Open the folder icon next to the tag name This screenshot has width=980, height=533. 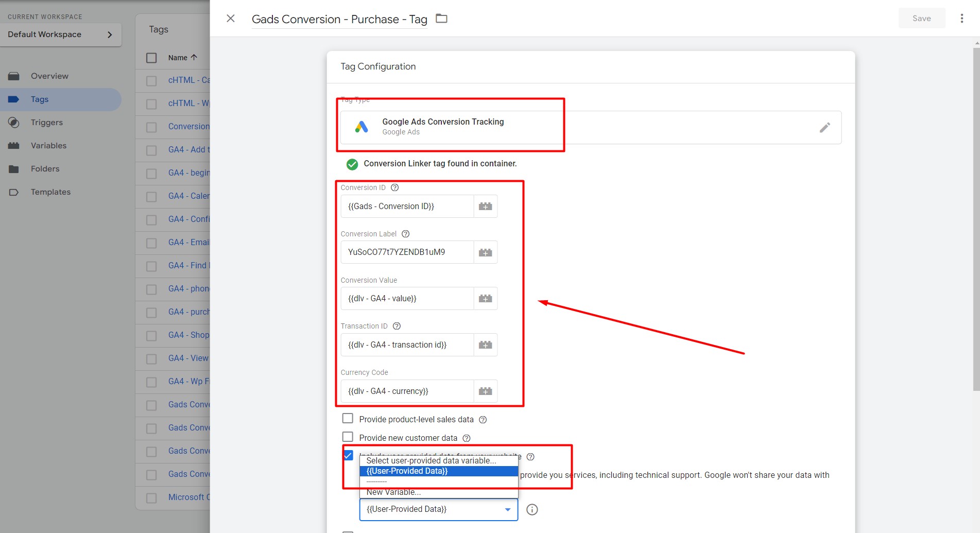[441, 19]
